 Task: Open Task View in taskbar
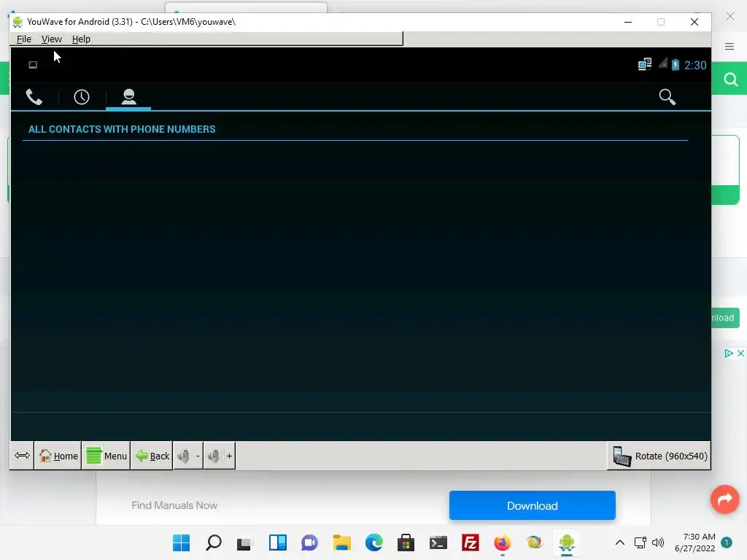point(245,542)
